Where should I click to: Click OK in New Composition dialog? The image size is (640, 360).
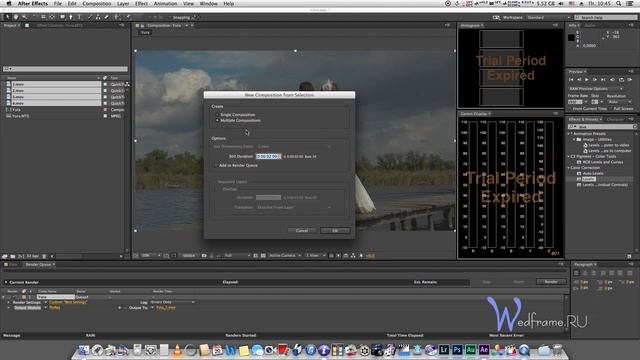coord(335,231)
